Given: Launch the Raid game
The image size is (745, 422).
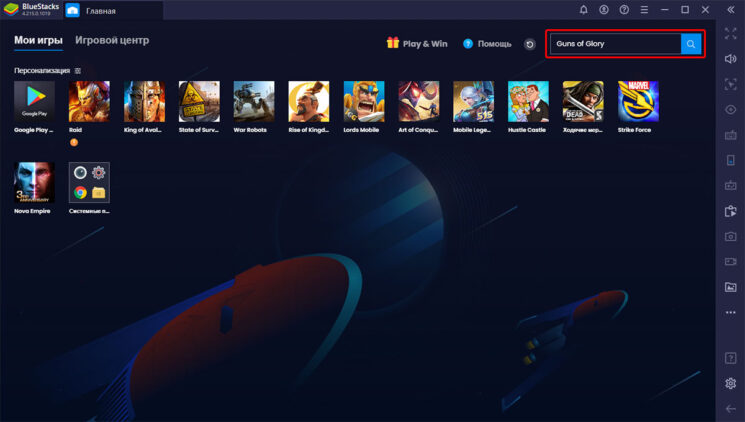Looking at the screenshot, I should pos(89,101).
